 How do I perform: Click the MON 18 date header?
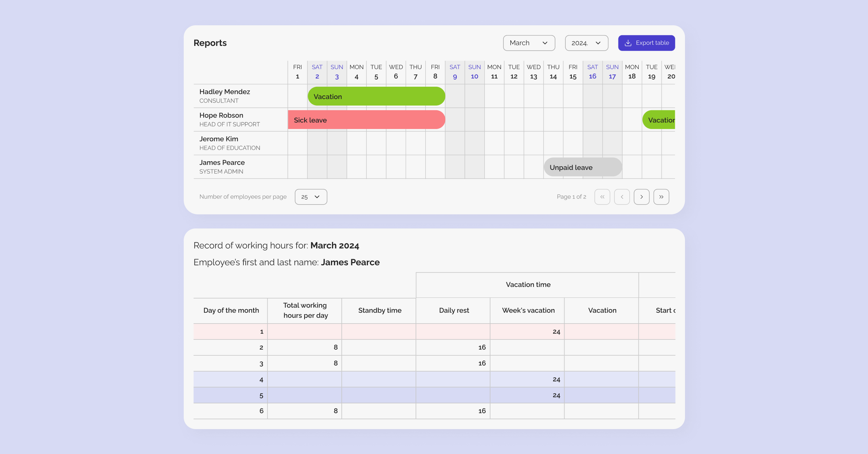pyautogui.click(x=632, y=72)
